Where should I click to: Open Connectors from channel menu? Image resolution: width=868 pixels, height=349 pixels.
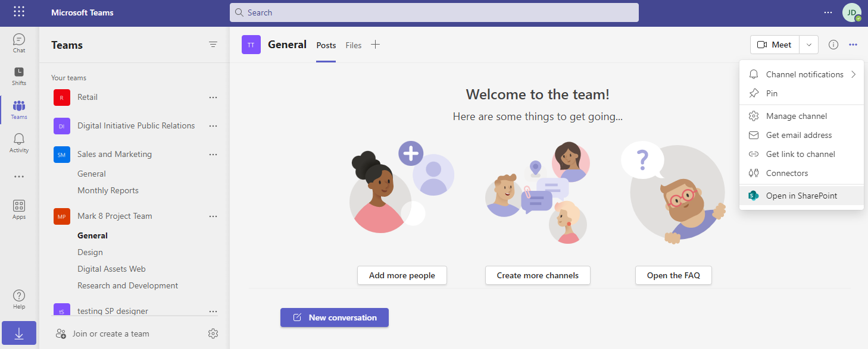[x=801, y=173]
